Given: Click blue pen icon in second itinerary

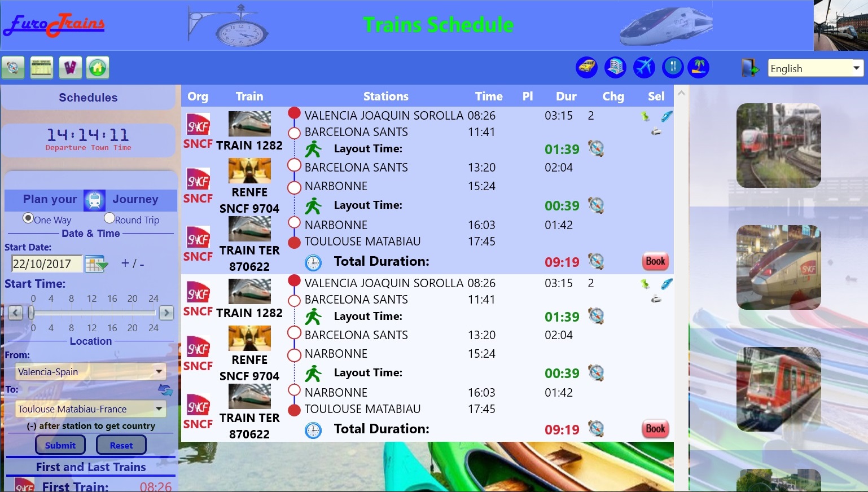Looking at the screenshot, I should [x=667, y=284].
